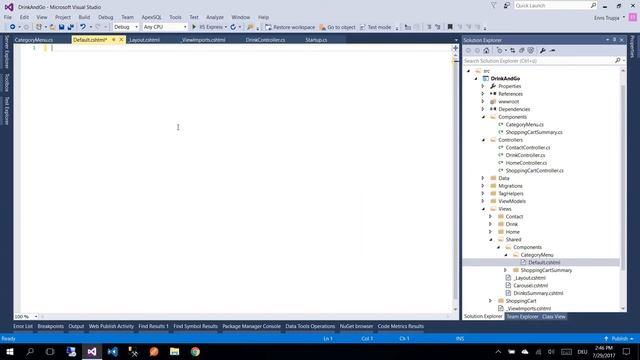Open the ApexSQL menu
640x360 pixels.
coord(151,17)
